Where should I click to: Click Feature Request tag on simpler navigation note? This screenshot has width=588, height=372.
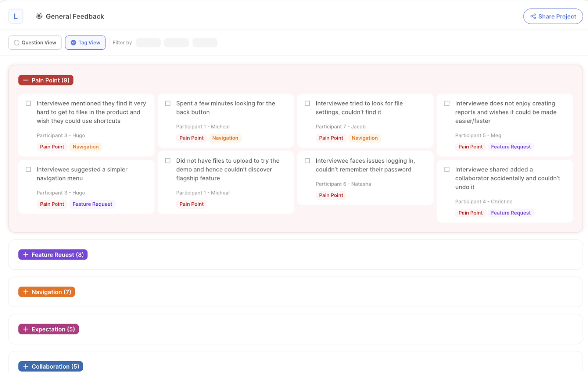point(92,204)
